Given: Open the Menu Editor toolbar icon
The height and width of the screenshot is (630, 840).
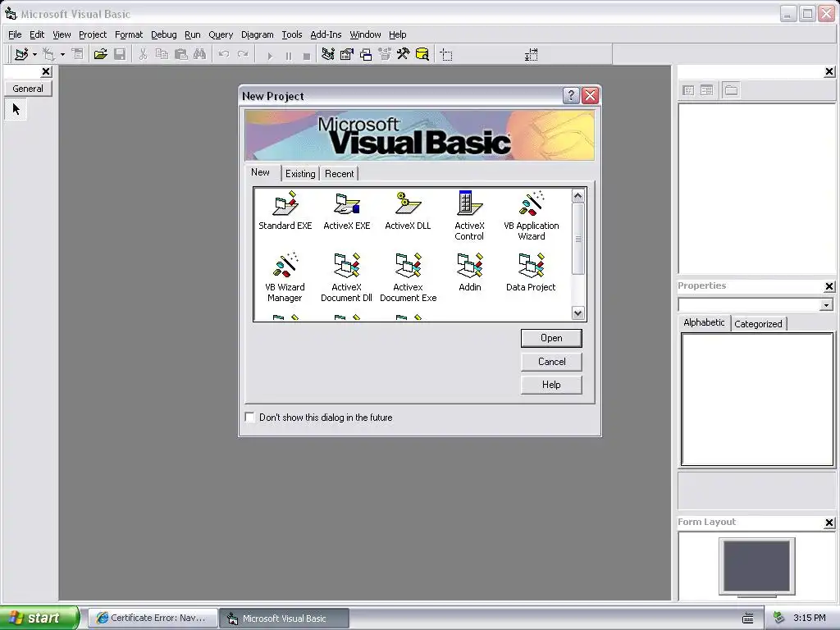Looking at the screenshot, I should 78,55.
